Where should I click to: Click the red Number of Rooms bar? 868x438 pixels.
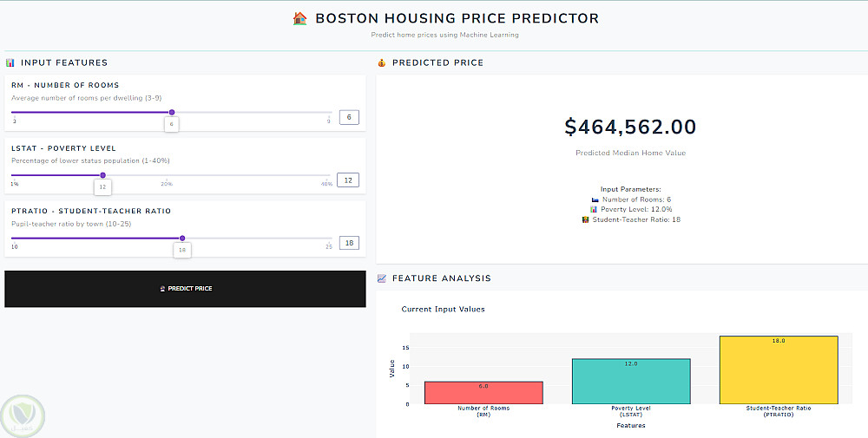tap(483, 393)
